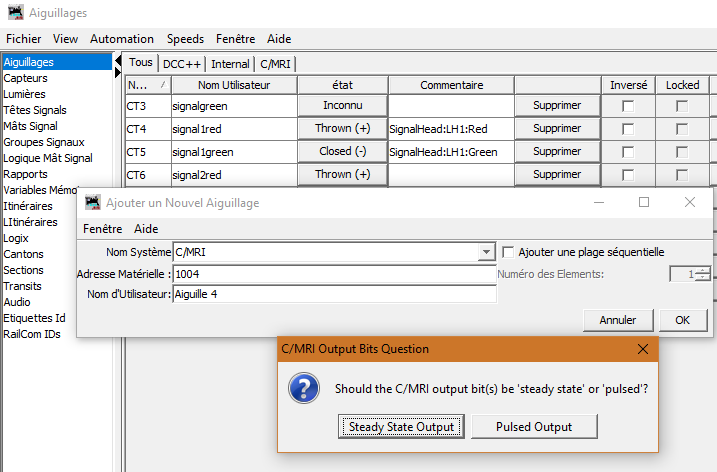Toggle Inversé checkbox for CT3 row
Viewport: 717px width, 472px height.
[628, 106]
